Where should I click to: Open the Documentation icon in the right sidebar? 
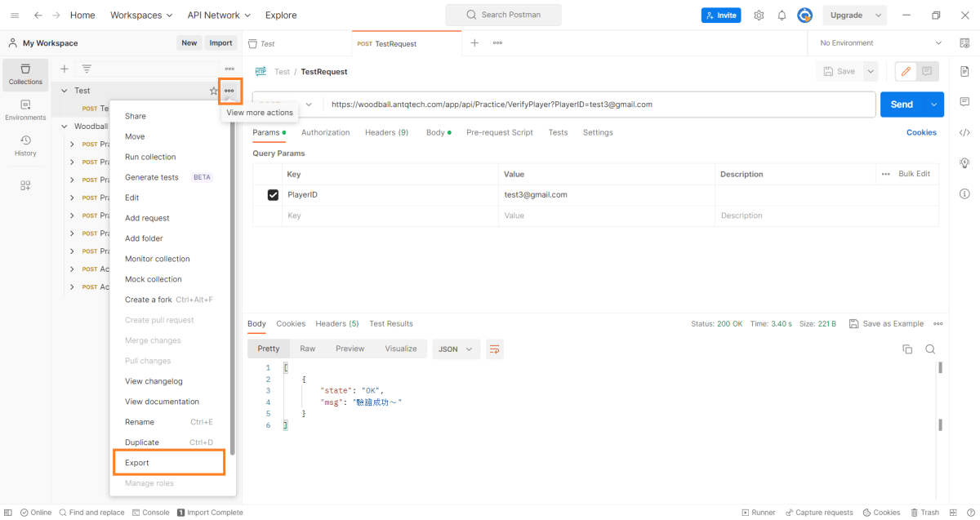coord(964,72)
